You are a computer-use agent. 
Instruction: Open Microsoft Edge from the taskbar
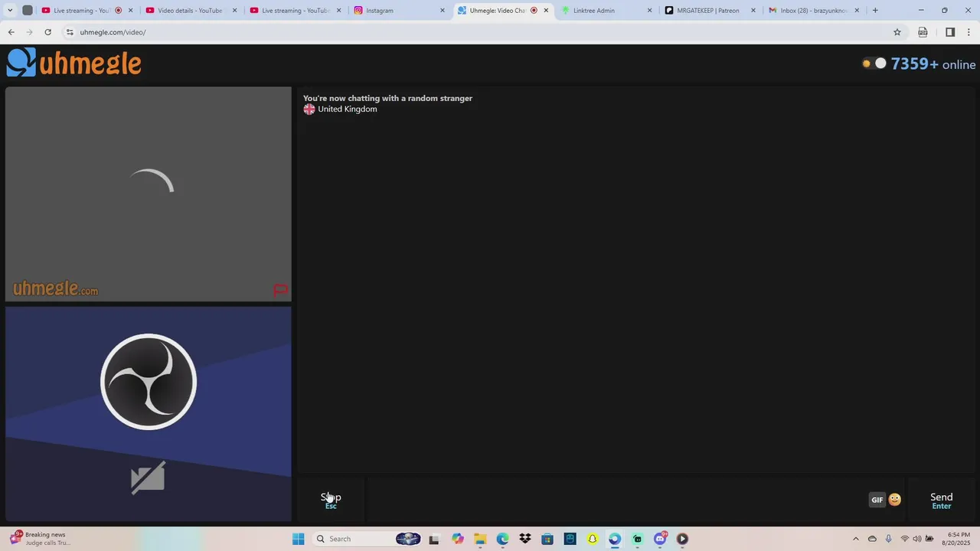502,539
